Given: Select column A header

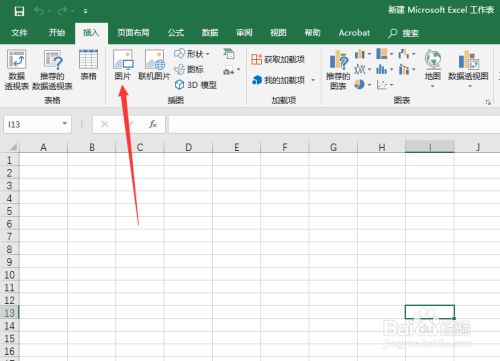Looking at the screenshot, I should (x=43, y=147).
